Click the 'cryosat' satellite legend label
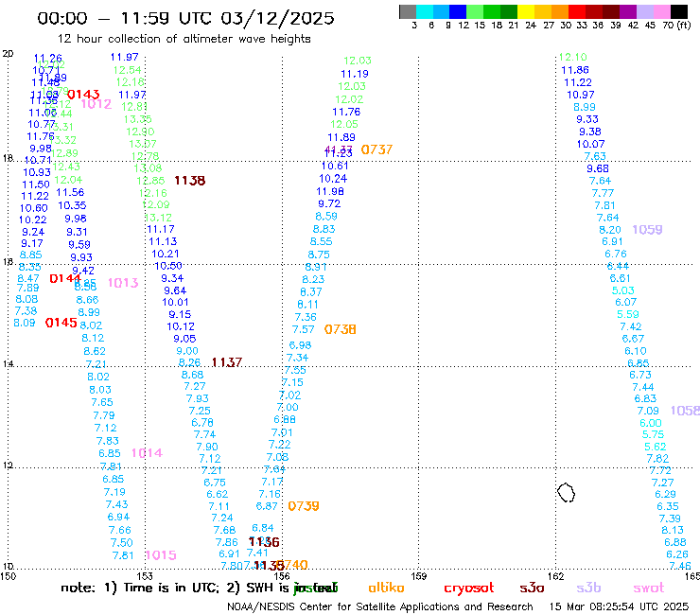 pyautogui.click(x=469, y=589)
